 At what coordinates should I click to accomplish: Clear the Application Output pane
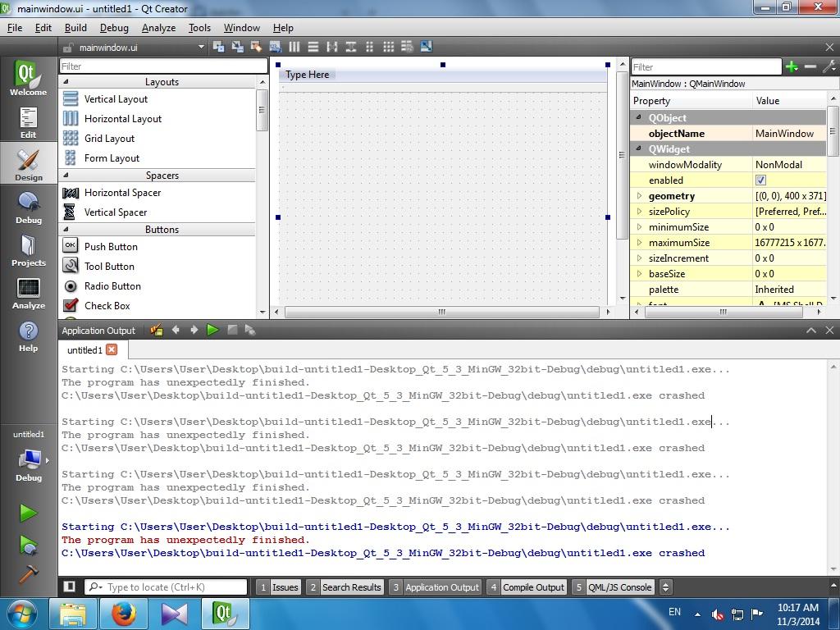point(157,330)
